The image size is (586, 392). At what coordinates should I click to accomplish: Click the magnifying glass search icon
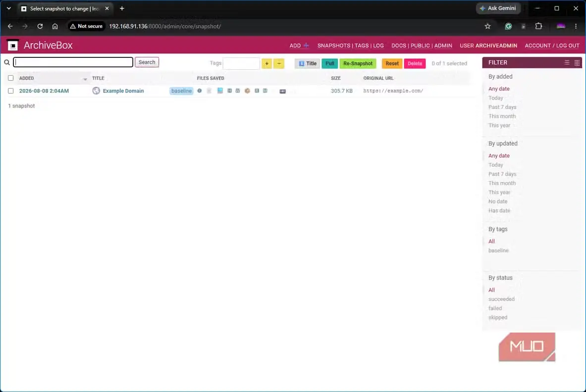7,62
